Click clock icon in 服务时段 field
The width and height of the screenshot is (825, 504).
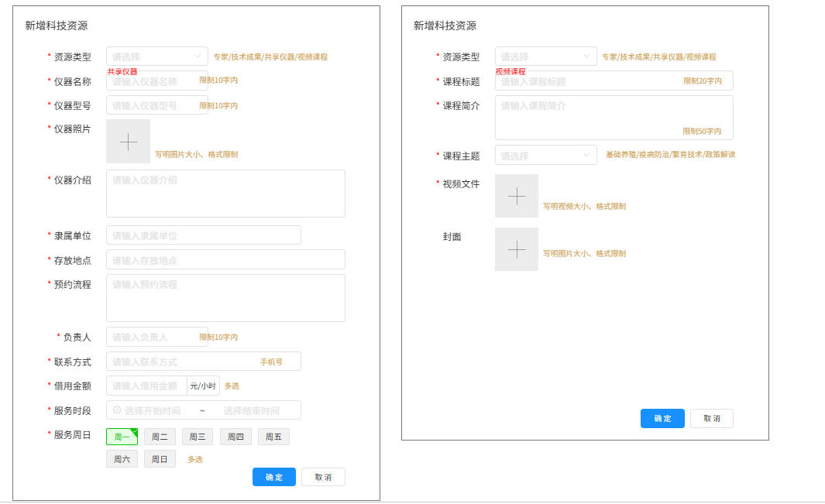[x=117, y=410]
